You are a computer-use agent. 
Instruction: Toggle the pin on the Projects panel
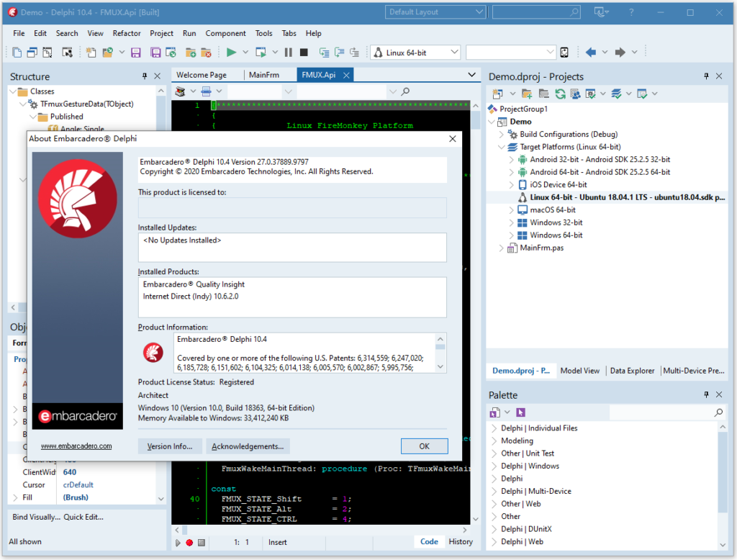(706, 76)
